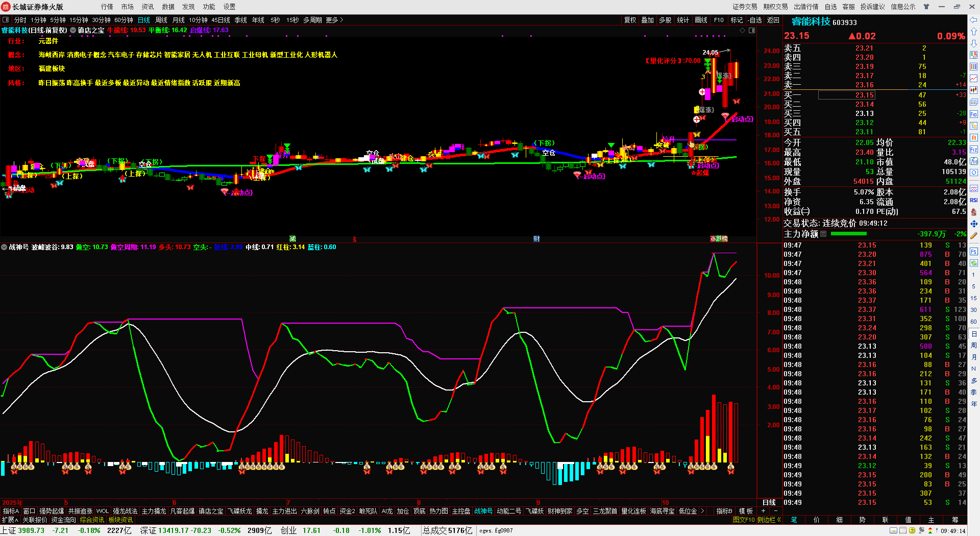
Task: Toggle 叠加 overlay option
Action: pyautogui.click(x=648, y=20)
